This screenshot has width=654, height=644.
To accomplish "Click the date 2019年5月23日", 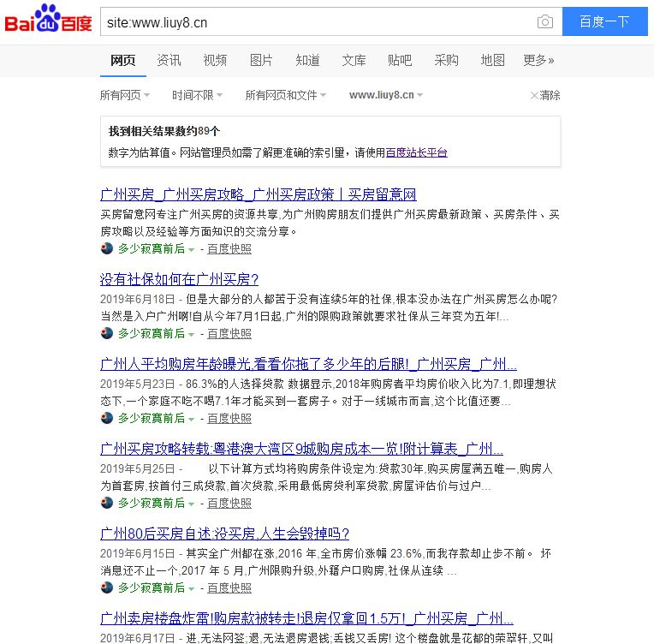I will coord(137,384).
